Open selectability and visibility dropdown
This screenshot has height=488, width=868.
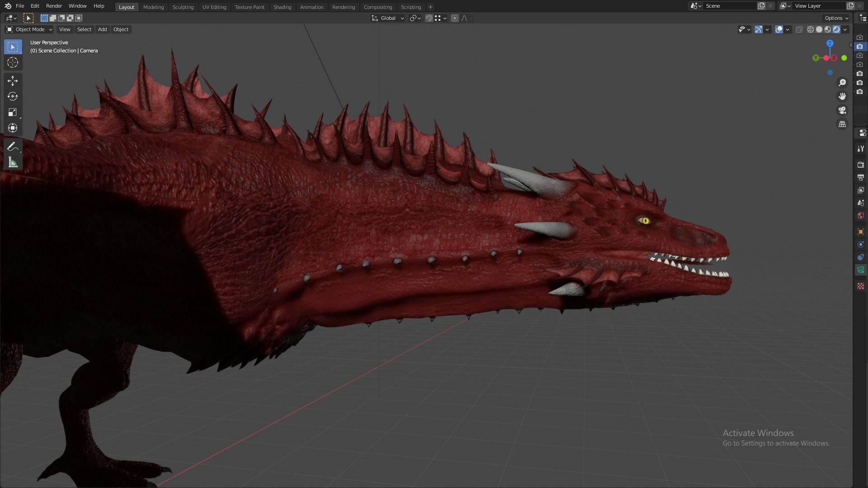744,29
